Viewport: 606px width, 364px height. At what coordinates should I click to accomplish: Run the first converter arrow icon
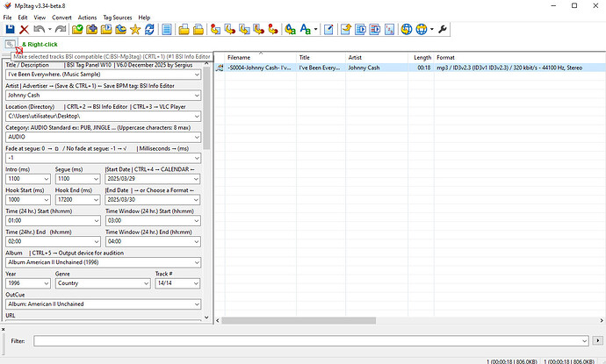216,29
